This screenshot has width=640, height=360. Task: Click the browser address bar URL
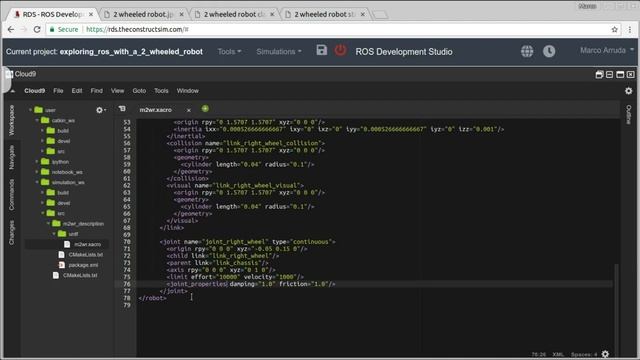[x=137, y=29]
